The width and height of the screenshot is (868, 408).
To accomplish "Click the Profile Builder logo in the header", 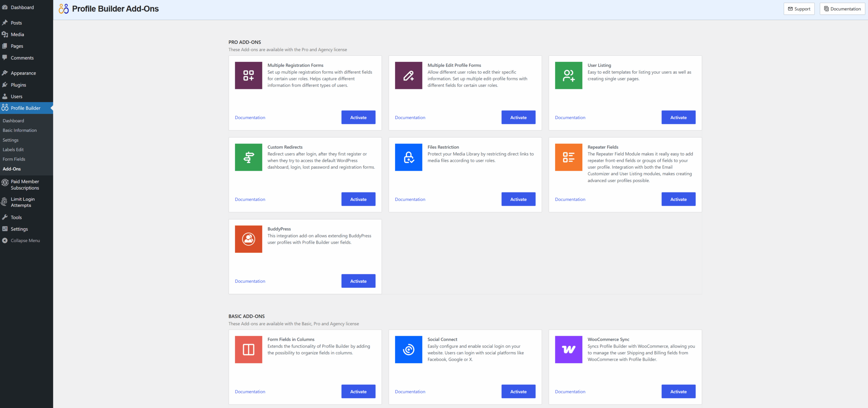I will point(63,9).
